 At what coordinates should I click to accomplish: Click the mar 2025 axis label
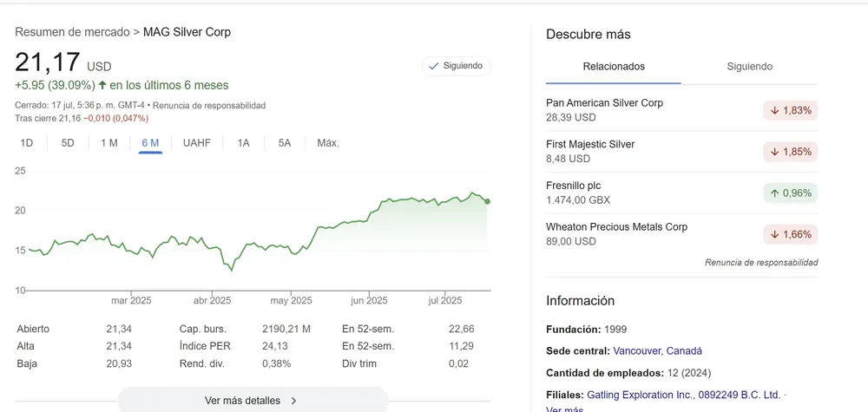[x=131, y=301]
